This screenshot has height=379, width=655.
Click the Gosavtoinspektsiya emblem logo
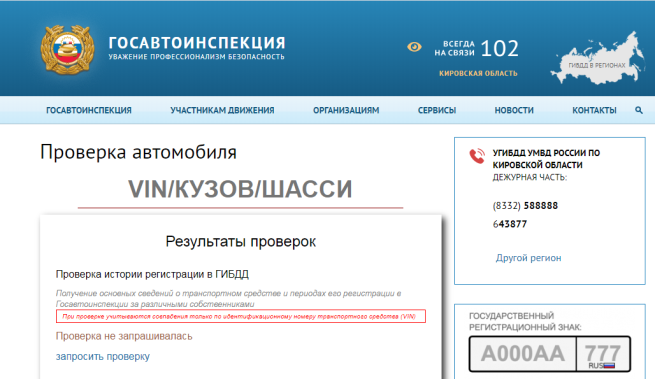coord(67,50)
